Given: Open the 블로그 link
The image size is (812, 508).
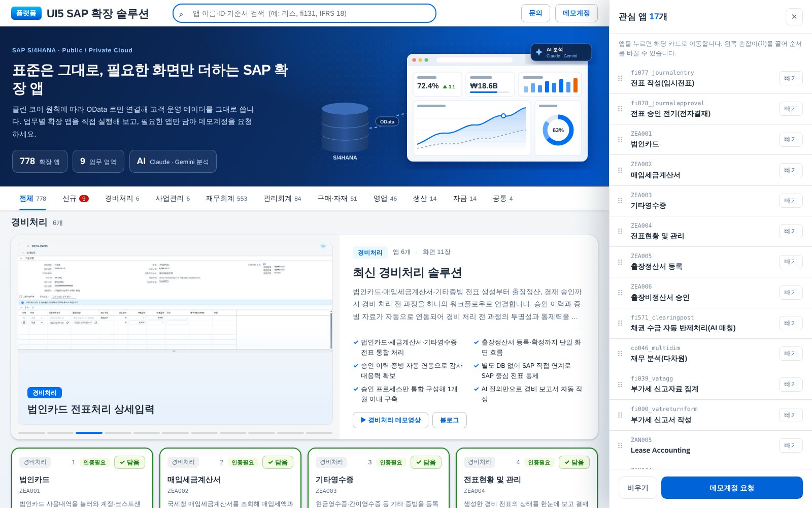Looking at the screenshot, I should (x=449, y=420).
